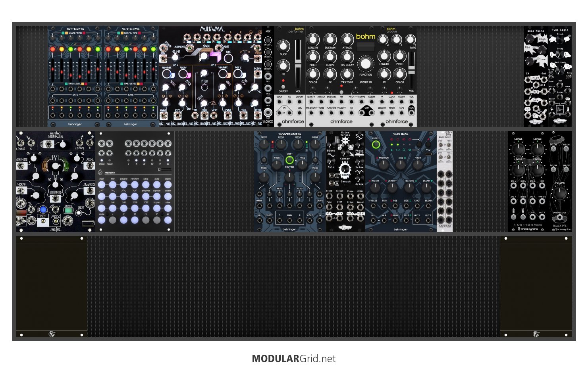588x367 pixels.
Task: Click the green SPLICE button on Morphagene
Action: [x=68, y=210]
